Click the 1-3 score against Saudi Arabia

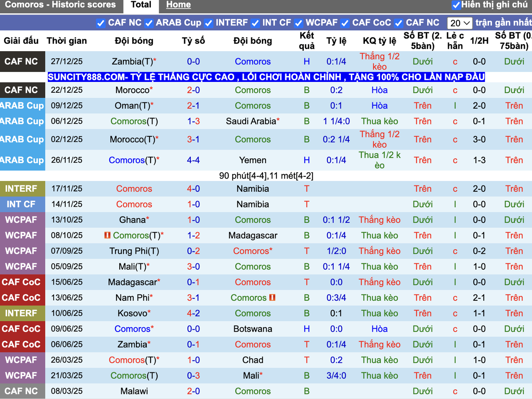(x=193, y=121)
